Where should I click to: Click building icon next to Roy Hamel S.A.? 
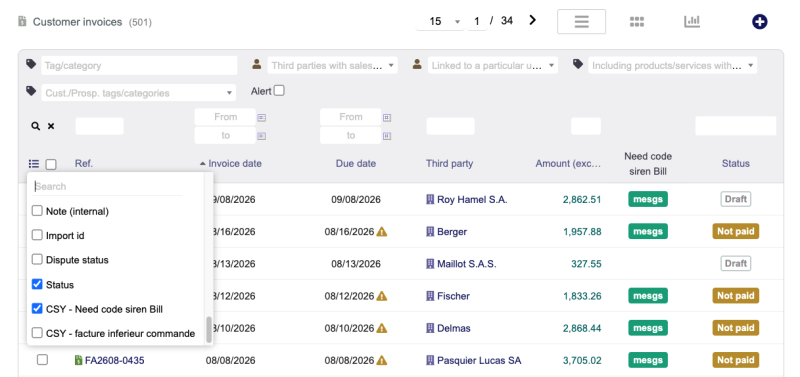pyautogui.click(x=430, y=199)
